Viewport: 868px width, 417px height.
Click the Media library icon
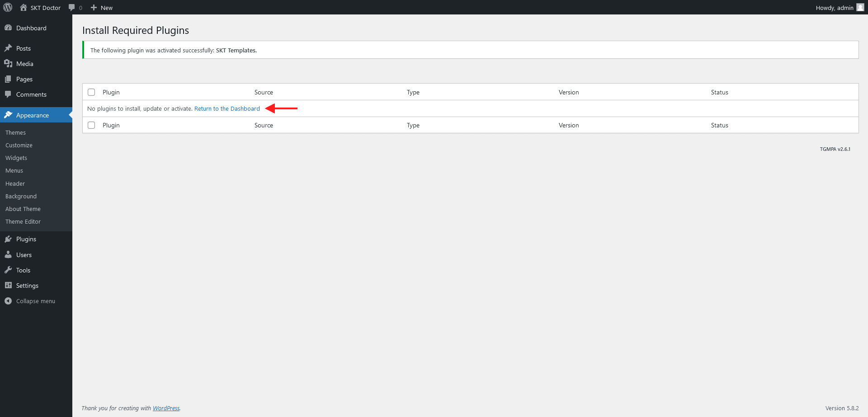click(x=8, y=63)
